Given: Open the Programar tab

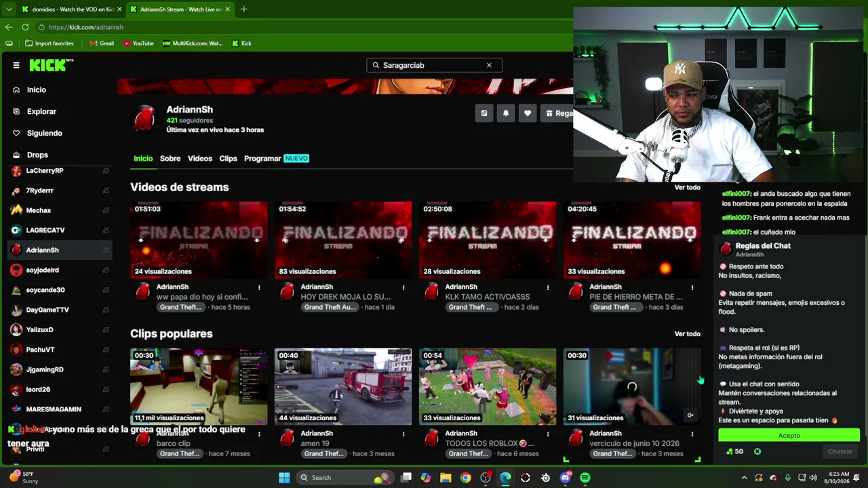Looking at the screenshot, I should click(276, 159).
